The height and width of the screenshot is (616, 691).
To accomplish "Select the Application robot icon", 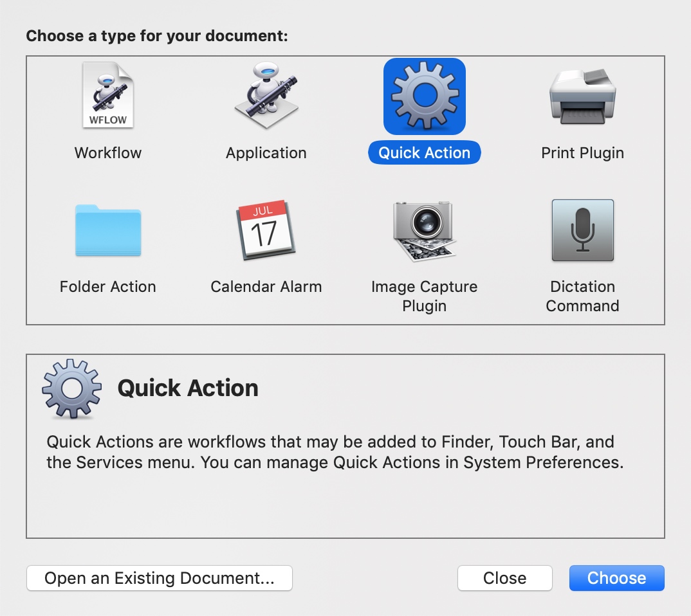I will tap(266, 95).
